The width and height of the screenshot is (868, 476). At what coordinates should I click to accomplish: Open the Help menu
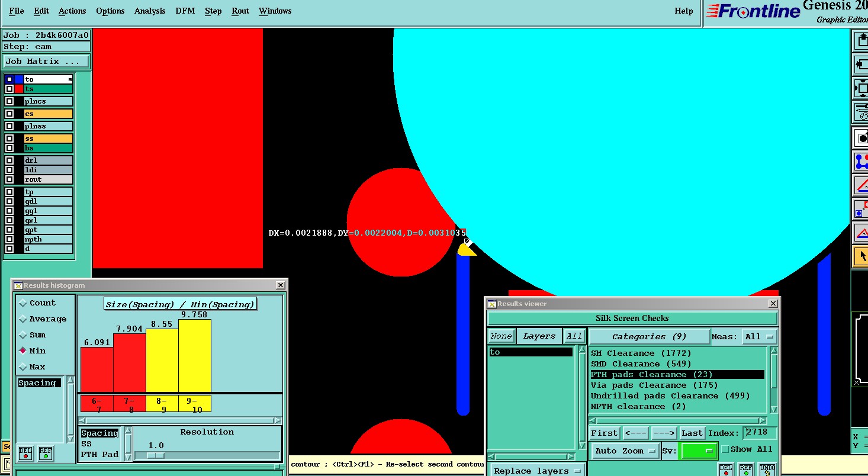[x=684, y=11]
